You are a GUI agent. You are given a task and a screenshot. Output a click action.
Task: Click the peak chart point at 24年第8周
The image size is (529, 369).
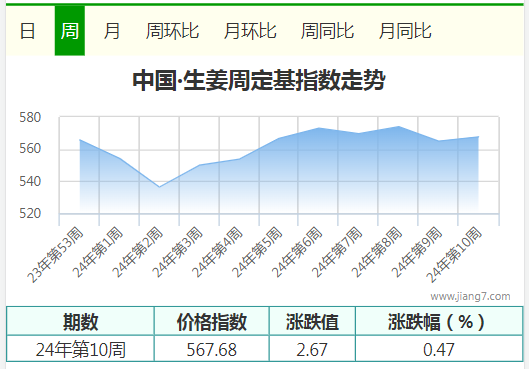coord(398,126)
